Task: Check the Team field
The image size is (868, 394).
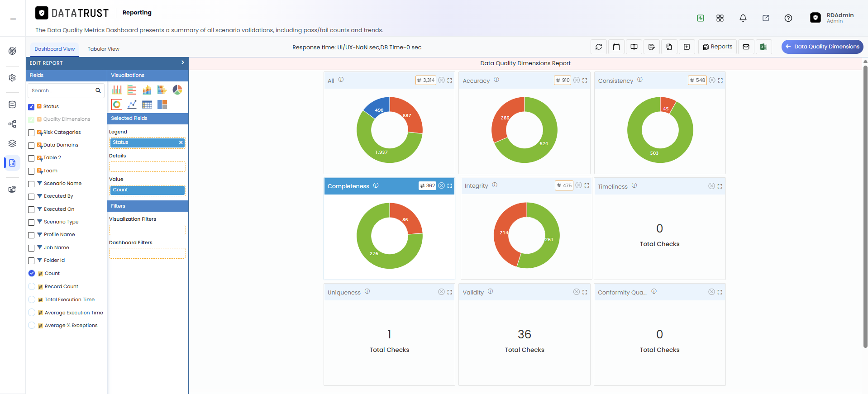Action: coord(31,171)
